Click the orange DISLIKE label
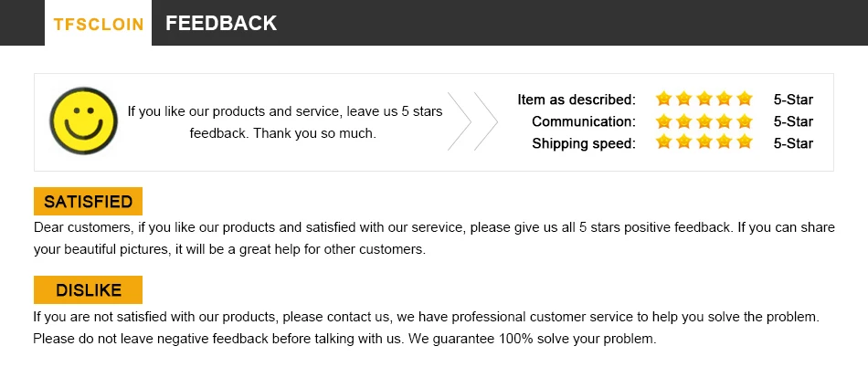This screenshot has width=868, height=367. click(88, 289)
